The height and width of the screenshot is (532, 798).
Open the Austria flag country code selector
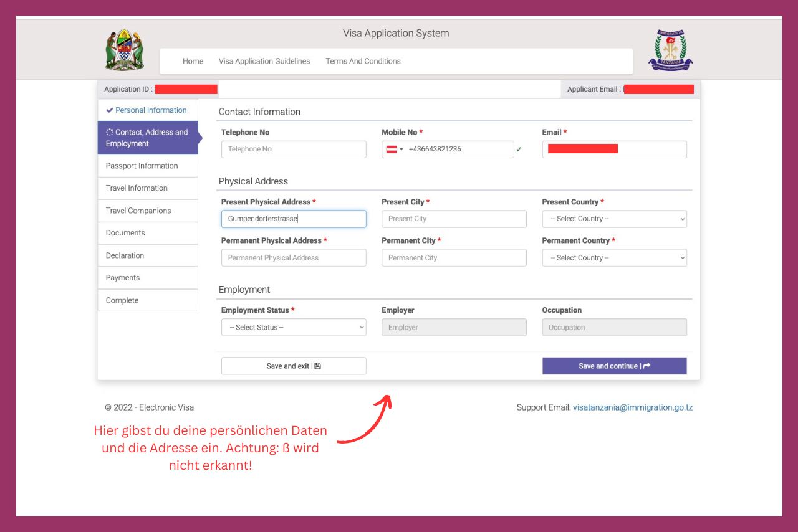395,150
